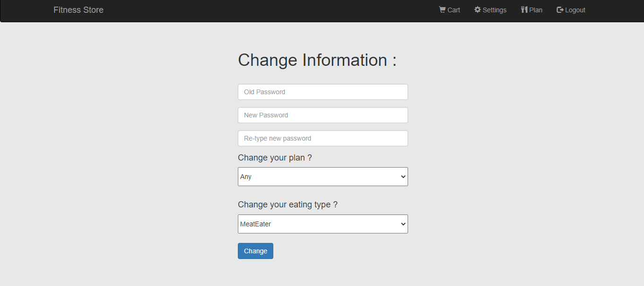Click the logout arrow icon
644x286 pixels.
pyautogui.click(x=559, y=9)
